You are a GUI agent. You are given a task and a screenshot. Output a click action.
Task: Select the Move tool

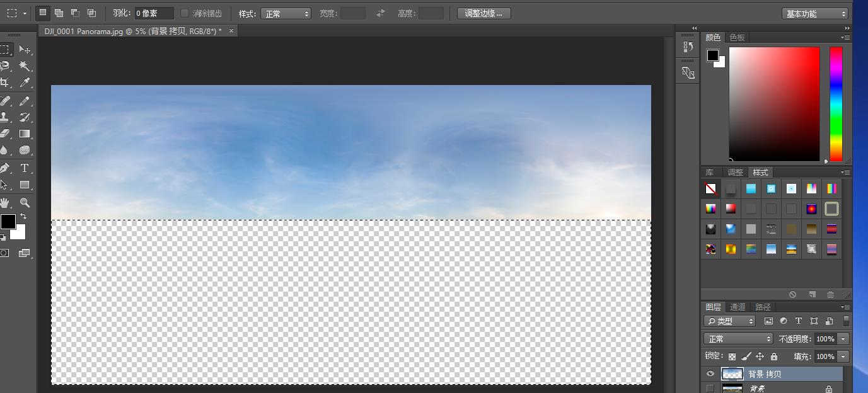tap(25, 49)
